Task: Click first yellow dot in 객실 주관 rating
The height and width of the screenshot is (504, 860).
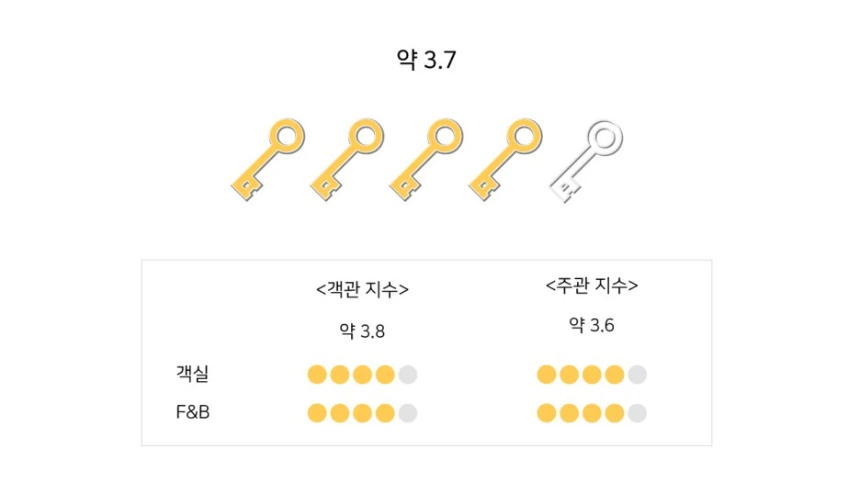Action: (x=547, y=375)
